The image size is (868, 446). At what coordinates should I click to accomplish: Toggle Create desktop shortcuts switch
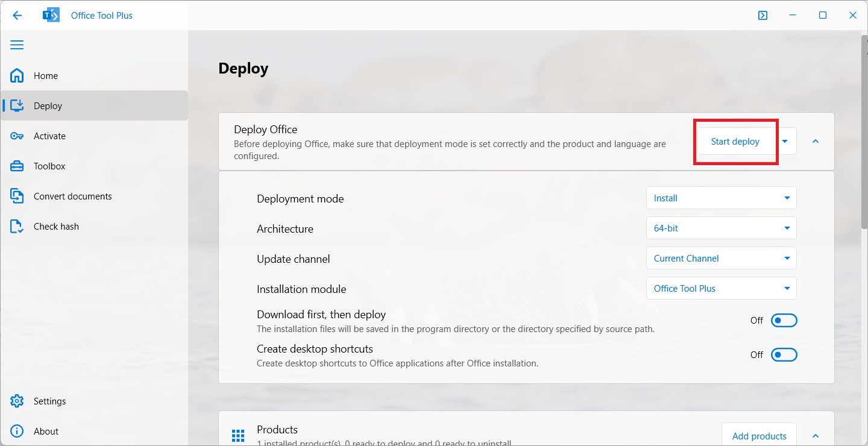pos(784,355)
